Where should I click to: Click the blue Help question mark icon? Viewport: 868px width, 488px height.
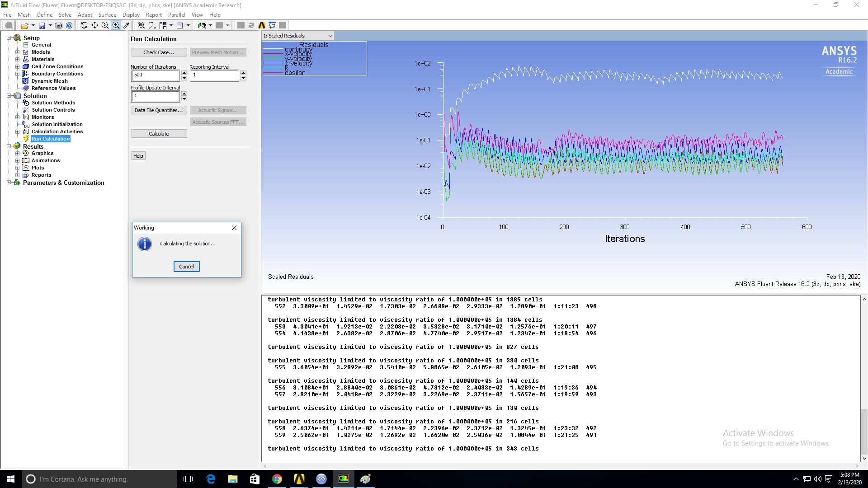(x=69, y=25)
